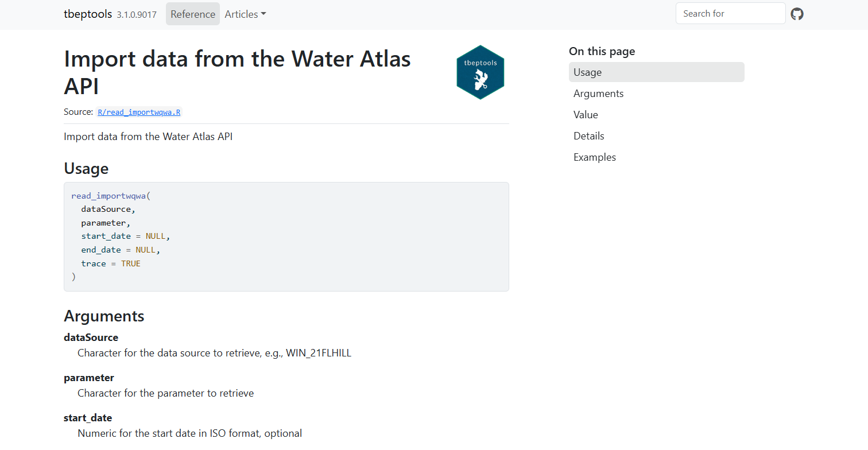868x450 pixels.
Task: Click the Usage section heading
Action: tap(86, 169)
